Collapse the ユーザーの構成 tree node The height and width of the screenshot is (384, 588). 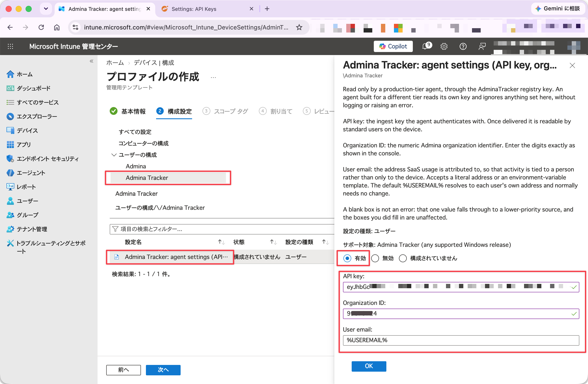[x=114, y=155]
